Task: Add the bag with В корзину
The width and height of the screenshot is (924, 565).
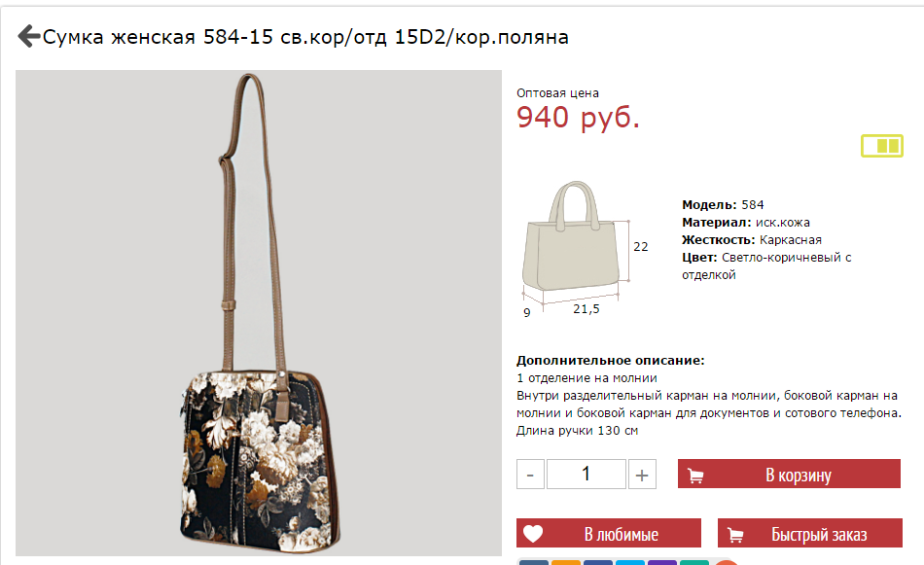Action: [789, 474]
